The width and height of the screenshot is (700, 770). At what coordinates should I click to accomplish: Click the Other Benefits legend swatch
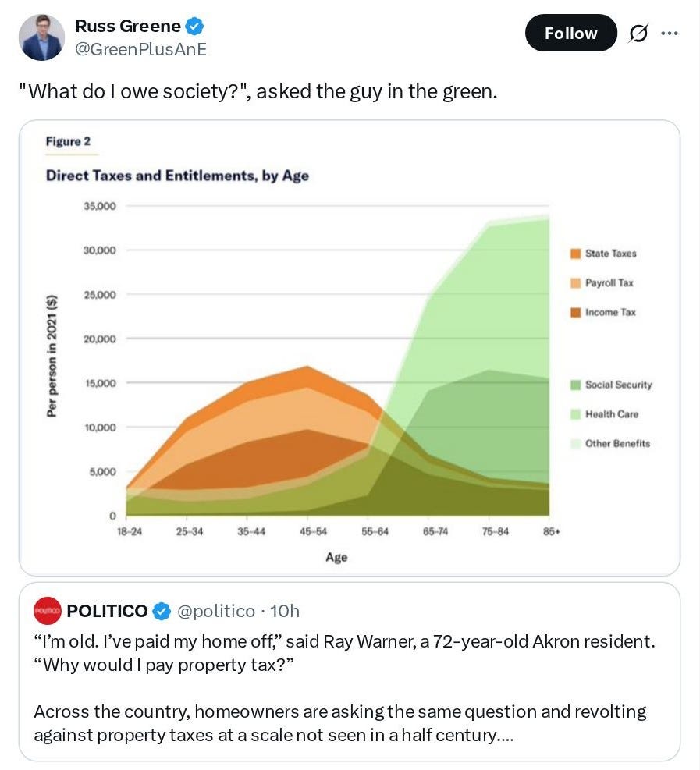[x=575, y=443]
